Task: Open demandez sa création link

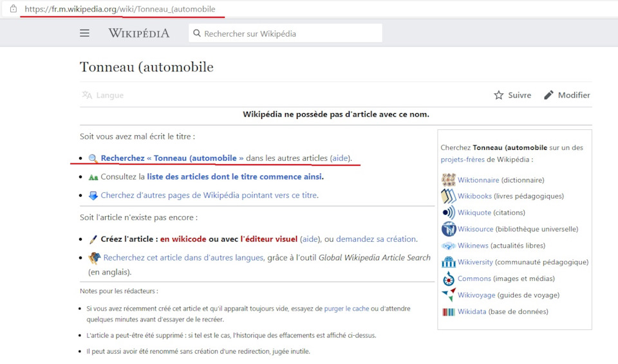Action: pyautogui.click(x=375, y=239)
